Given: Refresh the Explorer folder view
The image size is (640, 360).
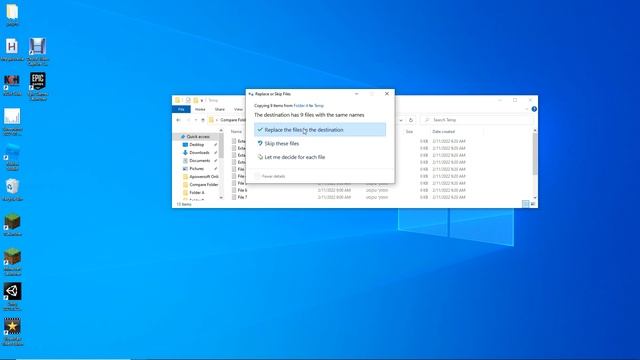Looking at the screenshot, I should pos(411,120).
